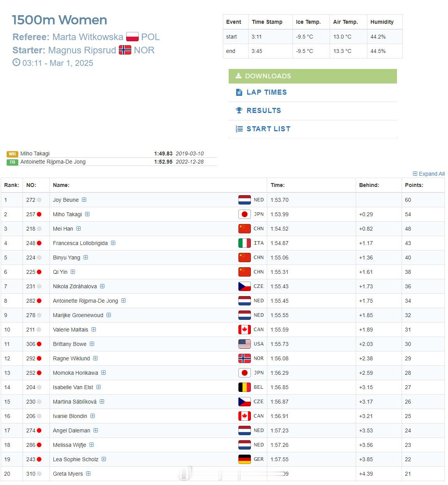Click the red lane dot for Brittany Bowe
This screenshot has width=448, height=485.
pos(39,344)
